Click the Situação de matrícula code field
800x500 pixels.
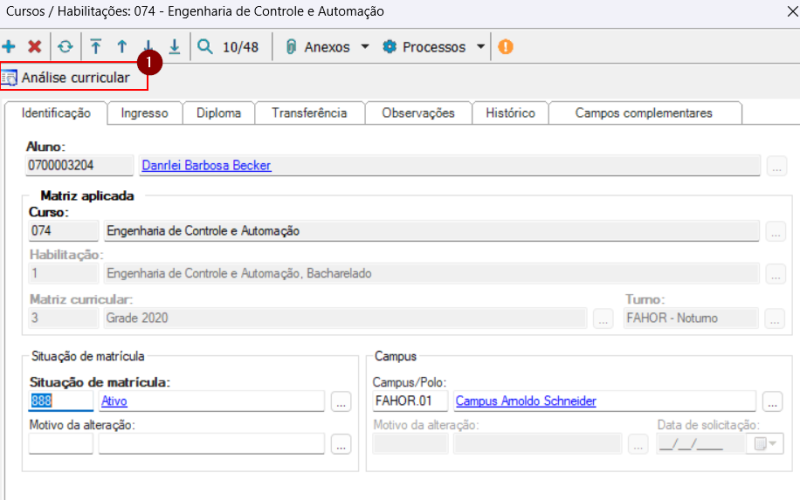tap(60, 401)
